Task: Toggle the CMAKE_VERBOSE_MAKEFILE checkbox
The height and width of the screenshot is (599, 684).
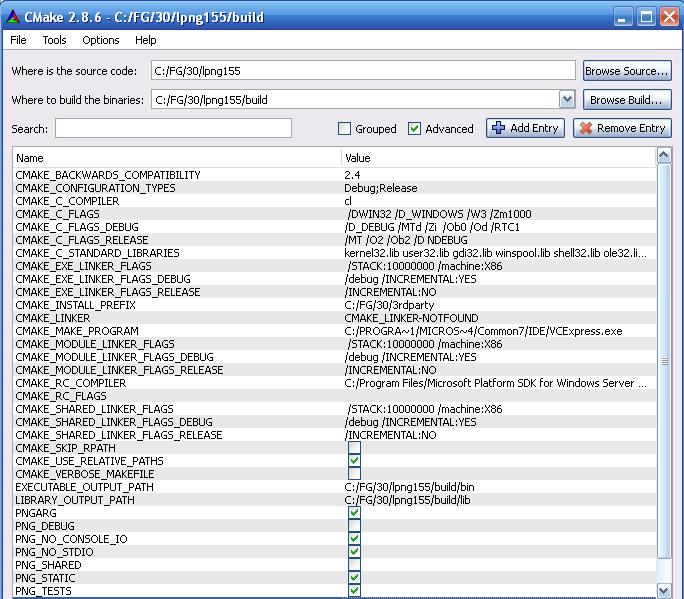Action: [354, 474]
